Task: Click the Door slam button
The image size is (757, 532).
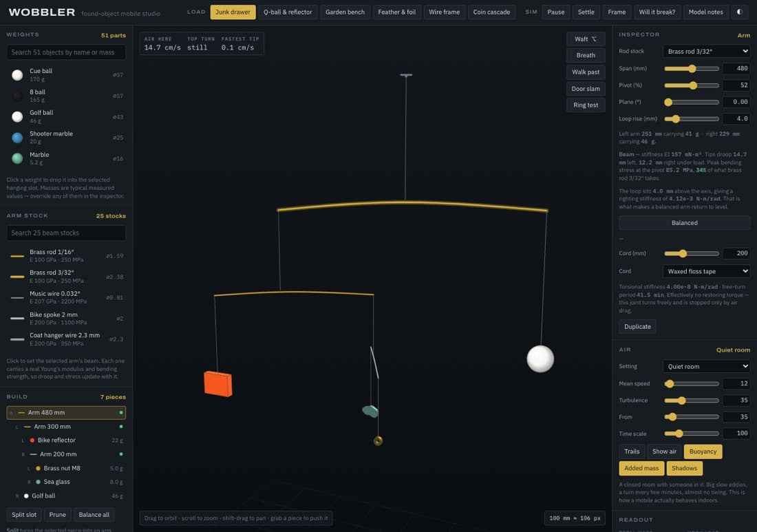Action: coord(586,89)
